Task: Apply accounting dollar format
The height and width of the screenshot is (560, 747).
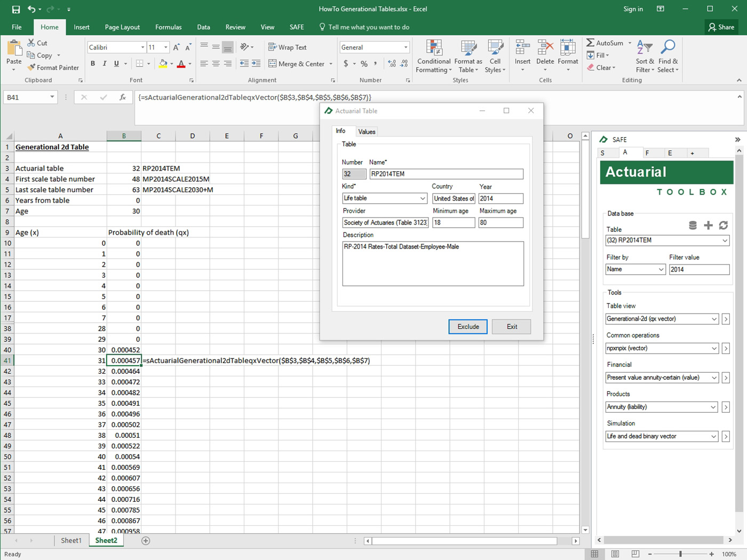Action: tap(346, 63)
